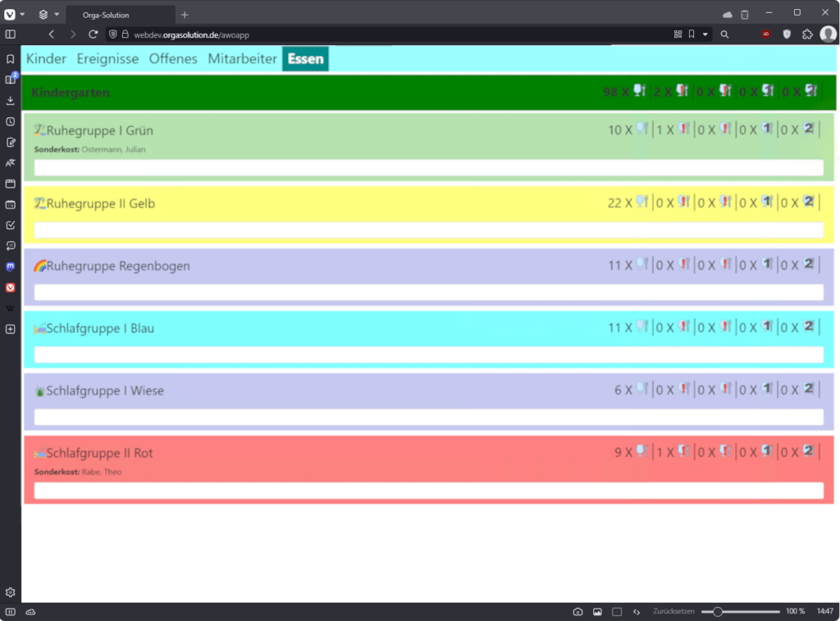Open Translate panel in sidebar
This screenshot has width=840, height=621.
10,163
